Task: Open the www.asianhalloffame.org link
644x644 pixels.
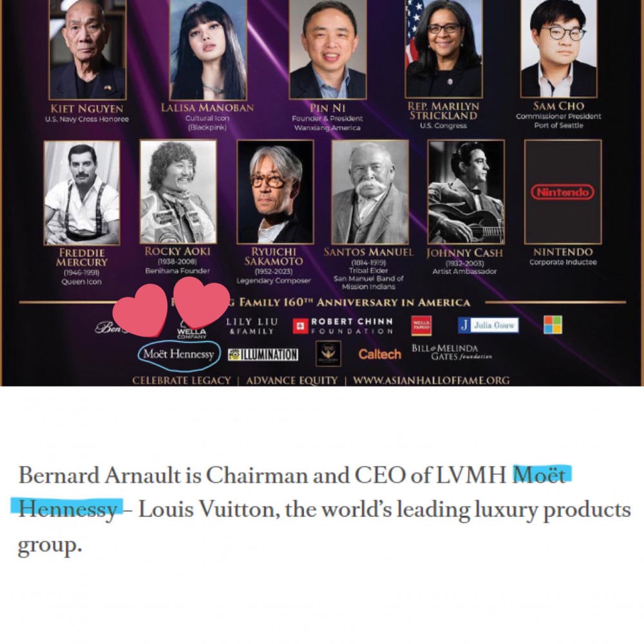Action: [431, 381]
